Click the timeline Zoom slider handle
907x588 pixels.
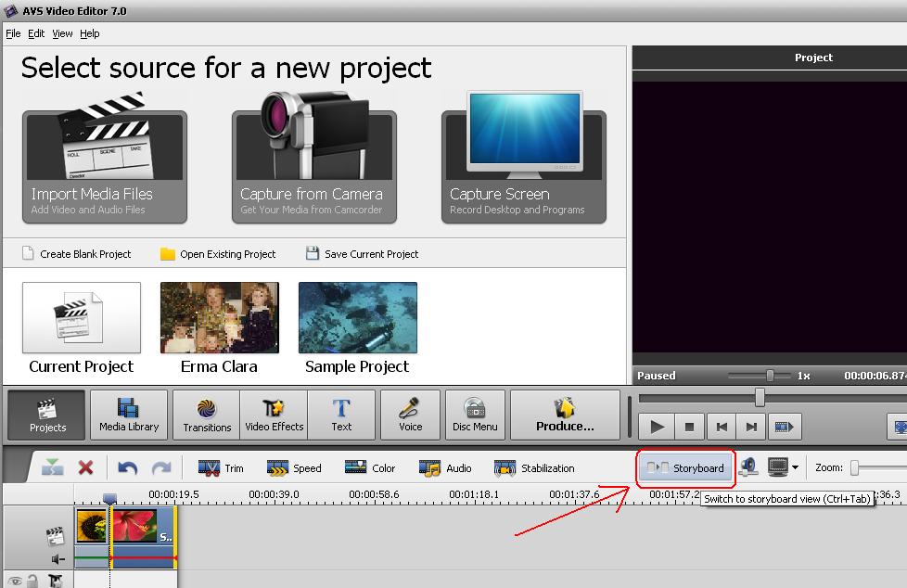tap(854, 467)
